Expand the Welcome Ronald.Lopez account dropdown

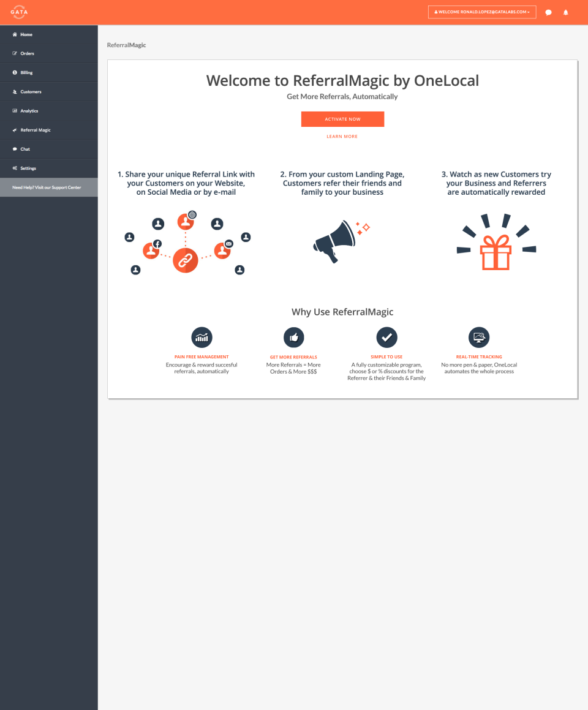[x=482, y=11]
